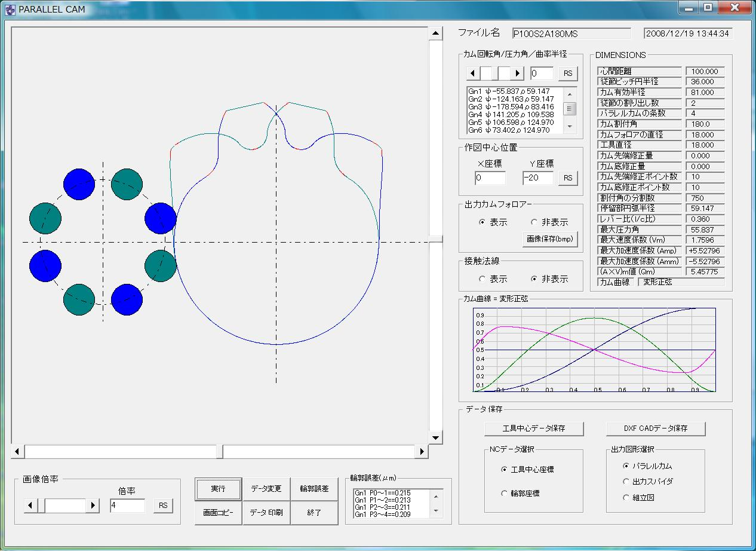Click the 画面コピー button
756x551 pixels.
pos(218,513)
